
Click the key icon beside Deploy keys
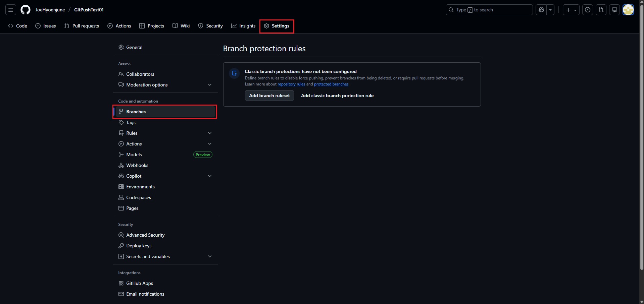coord(121,246)
